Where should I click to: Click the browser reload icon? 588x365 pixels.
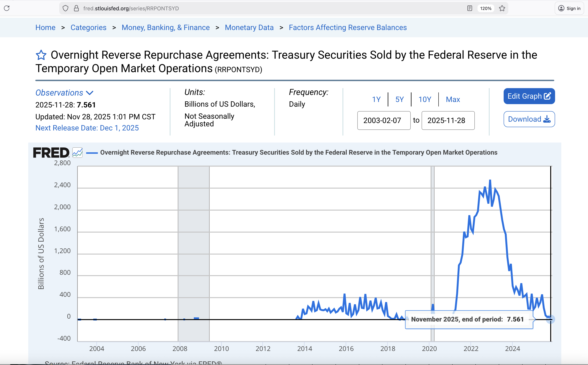click(x=7, y=8)
